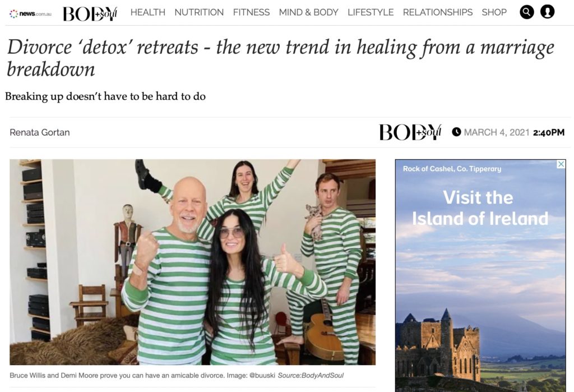Go to the Fitness section
This screenshot has width=574, height=392.
(252, 12)
